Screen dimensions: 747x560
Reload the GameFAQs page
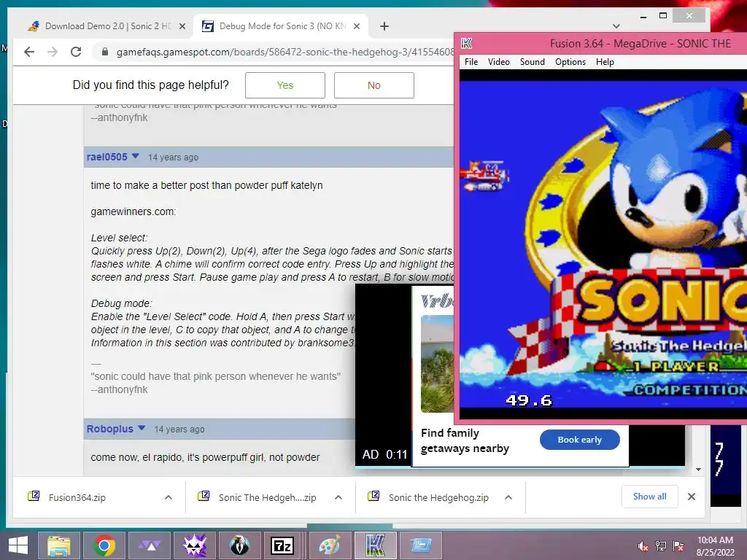coord(76,52)
